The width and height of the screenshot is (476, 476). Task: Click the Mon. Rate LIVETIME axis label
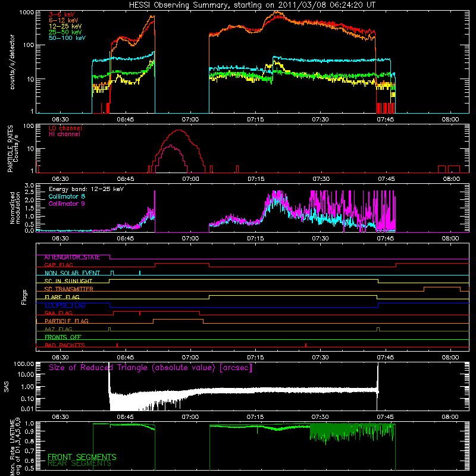pos(15,446)
